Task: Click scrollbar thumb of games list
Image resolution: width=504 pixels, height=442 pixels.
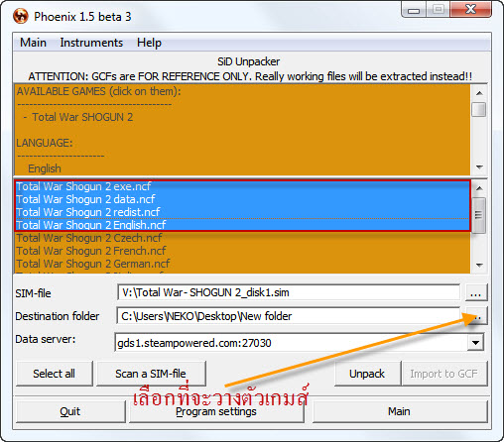Action: click(478, 110)
